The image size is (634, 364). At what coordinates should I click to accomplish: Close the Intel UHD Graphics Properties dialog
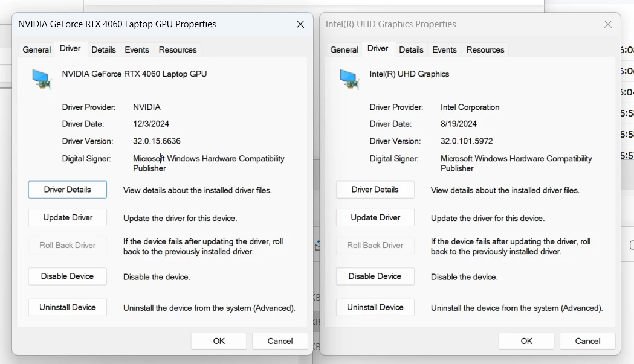(608, 24)
